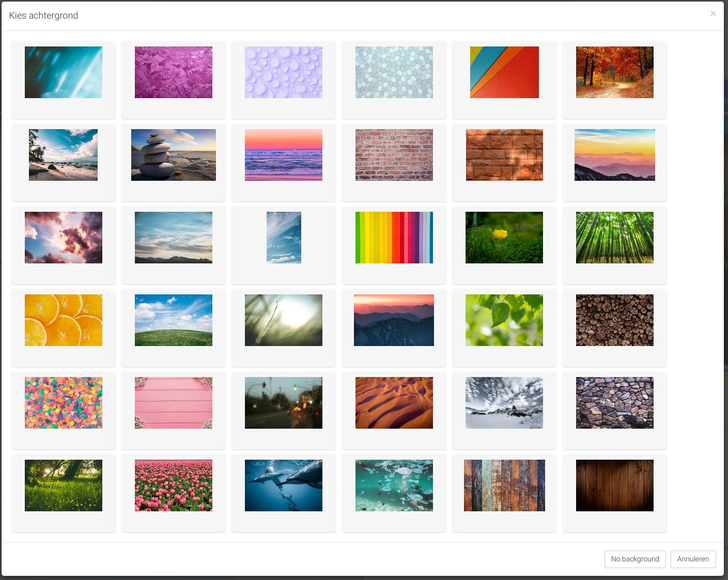
Task: Pick the tropical beach with palms background
Action: coord(64,155)
